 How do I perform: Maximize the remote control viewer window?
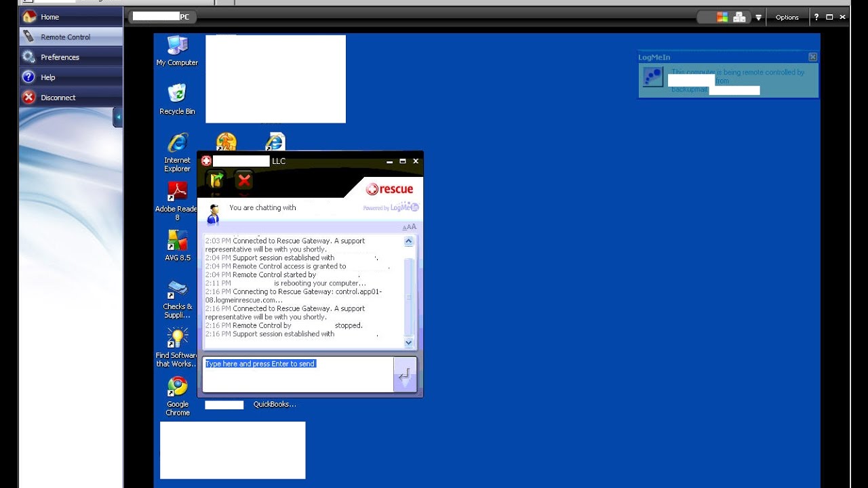(x=829, y=17)
